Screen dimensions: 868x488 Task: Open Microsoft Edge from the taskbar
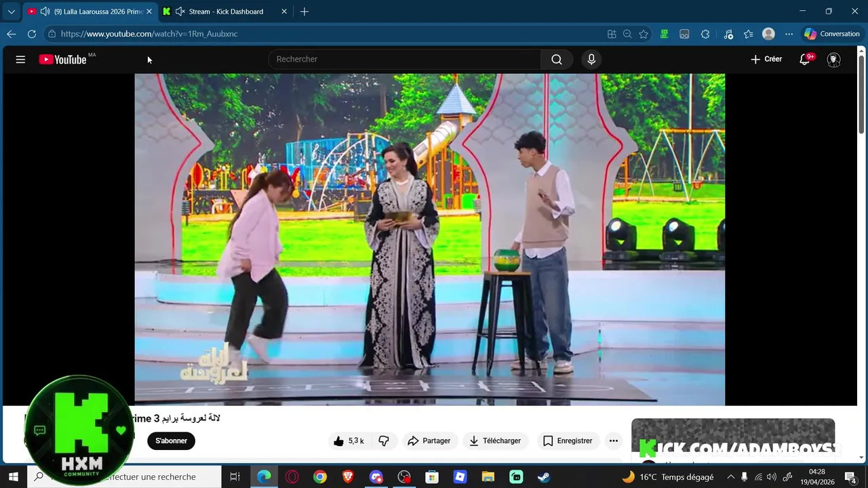pos(264,477)
